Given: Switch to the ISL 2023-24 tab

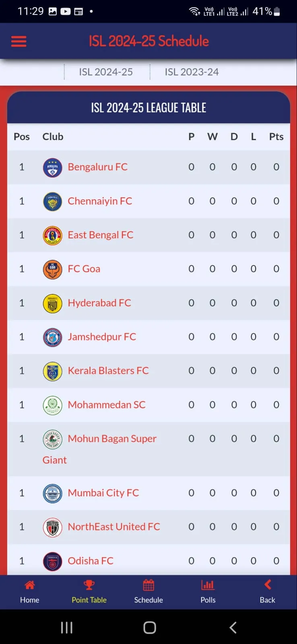Looking at the screenshot, I should [192, 72].
